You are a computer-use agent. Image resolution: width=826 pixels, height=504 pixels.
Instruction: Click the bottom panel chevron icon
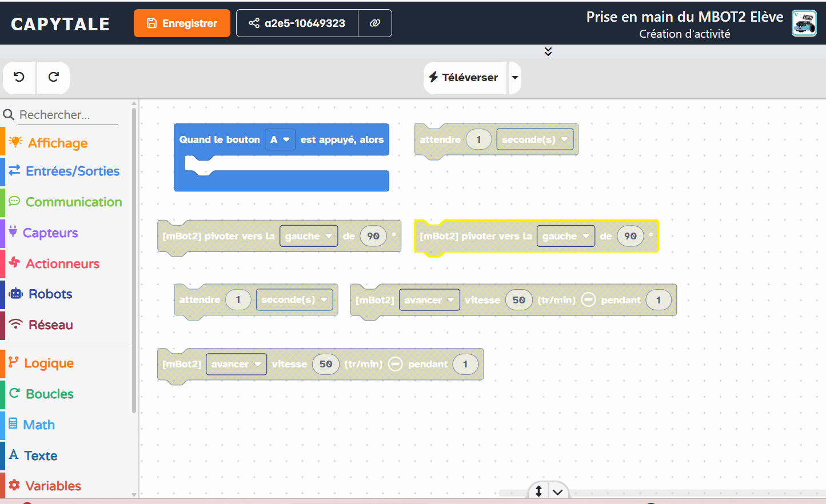pyautogui.click(x=558, y=491)
